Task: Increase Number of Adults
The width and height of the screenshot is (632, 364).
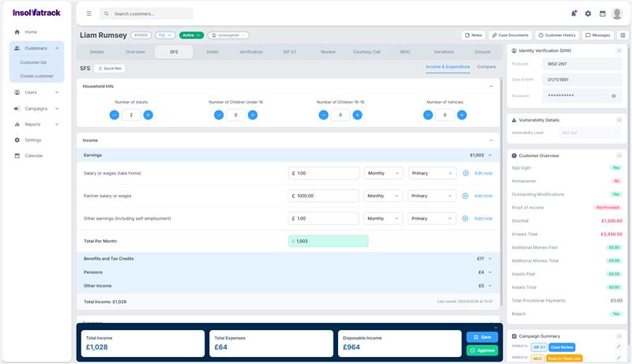Action: pos(149,115)
